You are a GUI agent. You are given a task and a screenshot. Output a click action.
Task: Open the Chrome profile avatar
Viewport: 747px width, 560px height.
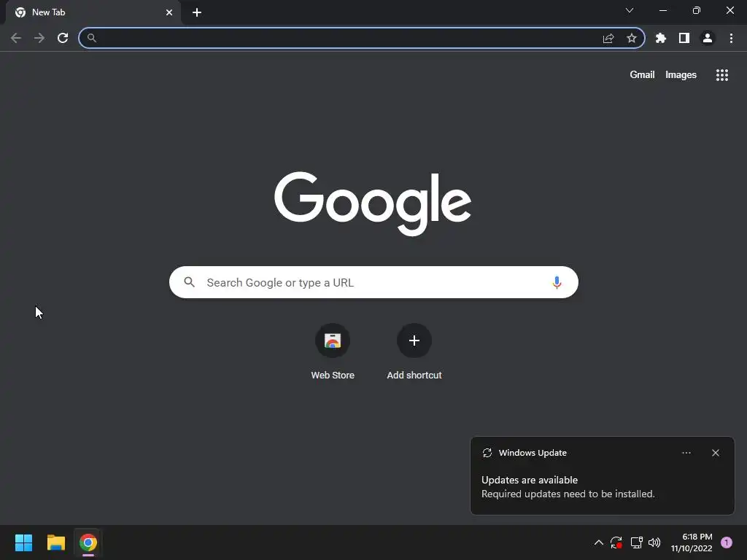(708, 38)
